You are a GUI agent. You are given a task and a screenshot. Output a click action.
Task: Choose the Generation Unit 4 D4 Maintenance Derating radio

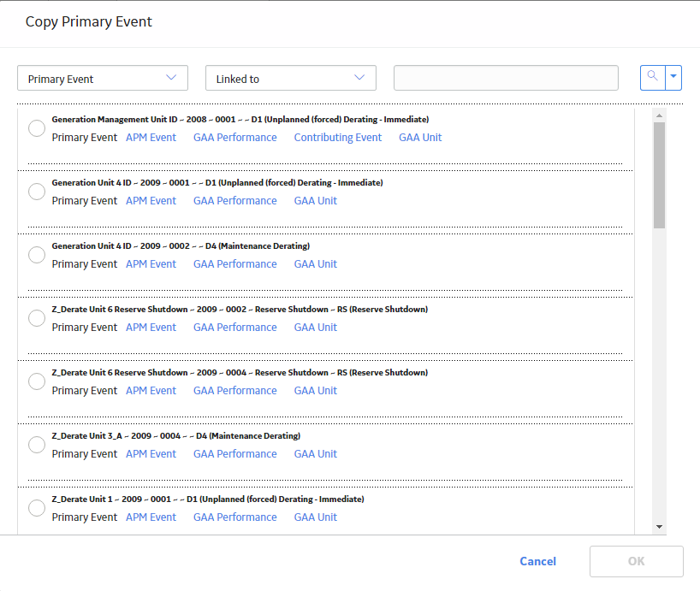37,255
